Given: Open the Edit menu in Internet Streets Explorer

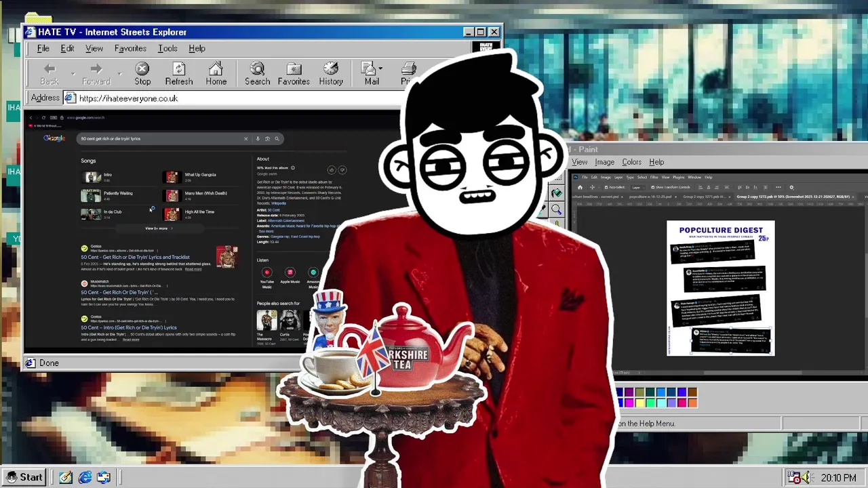Looking at the screenshot, I should [67, 48].
